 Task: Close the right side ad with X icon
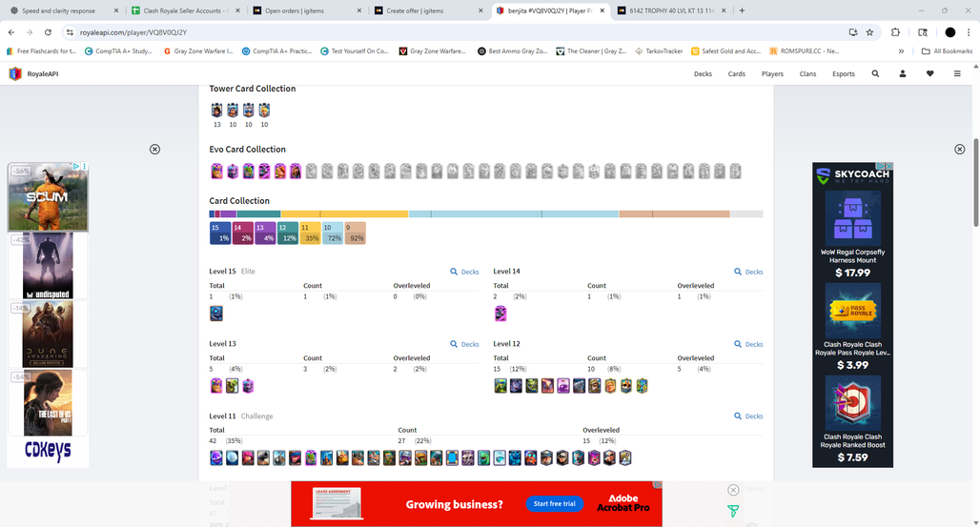(x=959, y=150)
